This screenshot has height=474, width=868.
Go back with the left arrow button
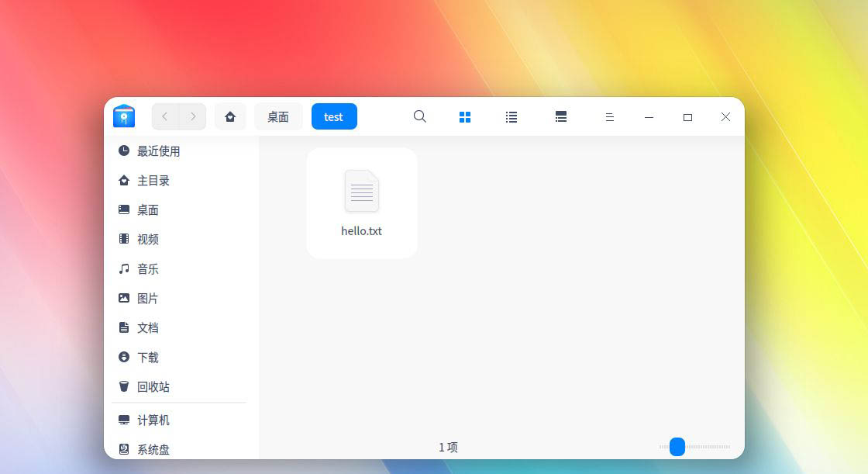point(165,116)
